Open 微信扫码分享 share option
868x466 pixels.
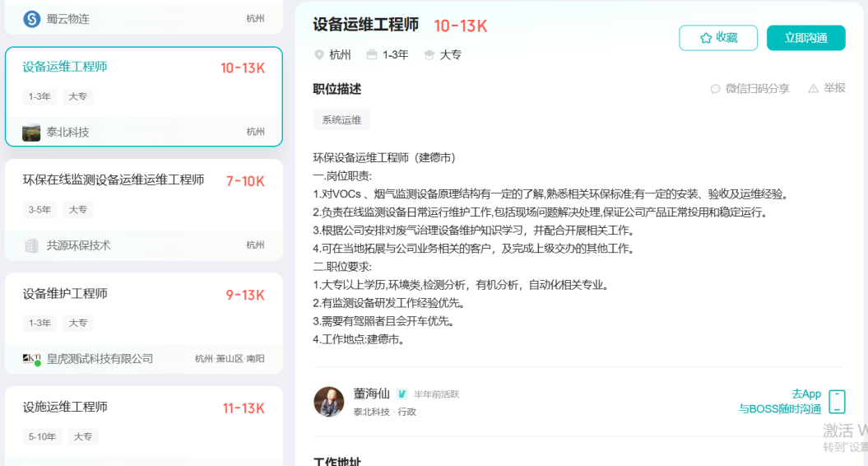[749, 89]
